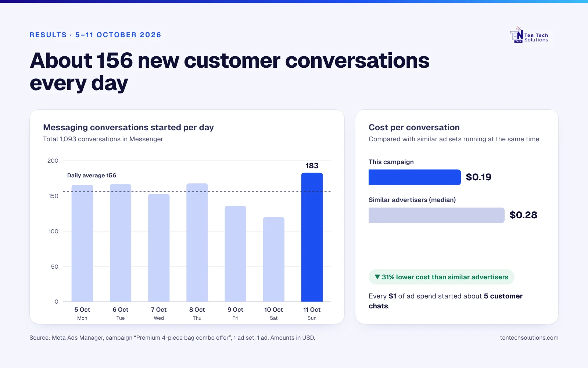The width and height of the screenshot is (588, 368).
Task: Click the 200 y-axis label
Action: [53, 161]
